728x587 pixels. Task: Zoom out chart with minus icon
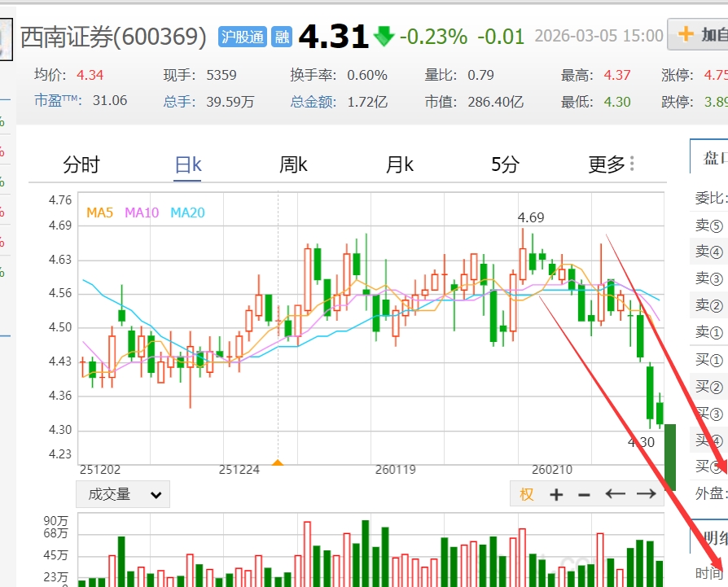tap(584, 495)
